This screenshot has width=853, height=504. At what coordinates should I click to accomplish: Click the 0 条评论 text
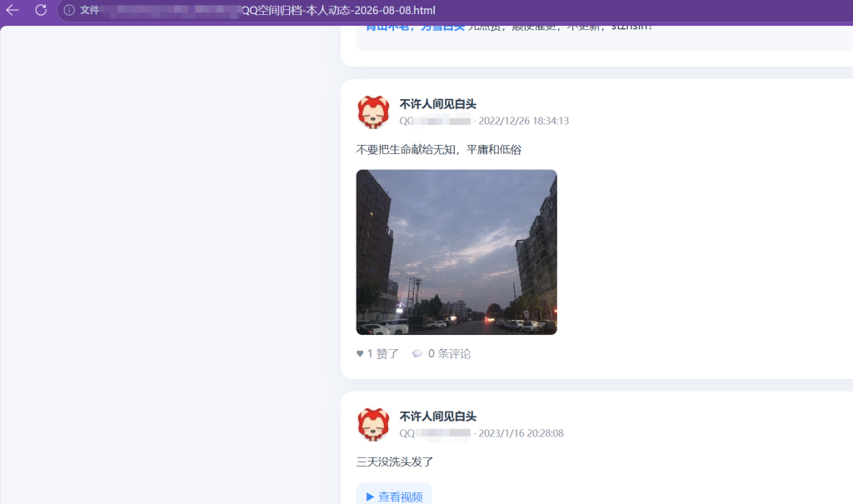tap(449, 354)
